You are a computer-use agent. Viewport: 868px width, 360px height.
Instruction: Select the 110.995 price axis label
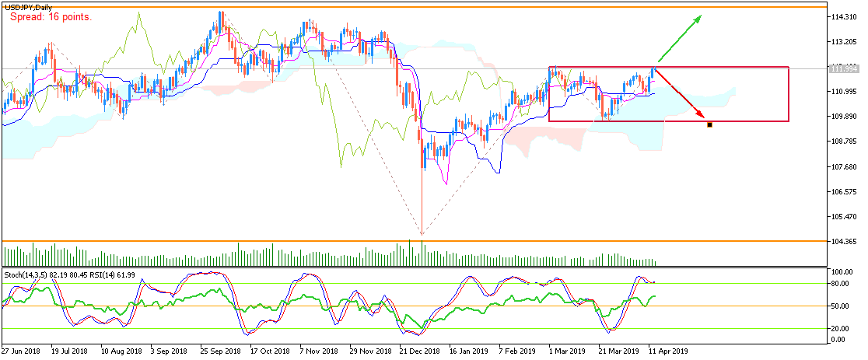[842, 92]
